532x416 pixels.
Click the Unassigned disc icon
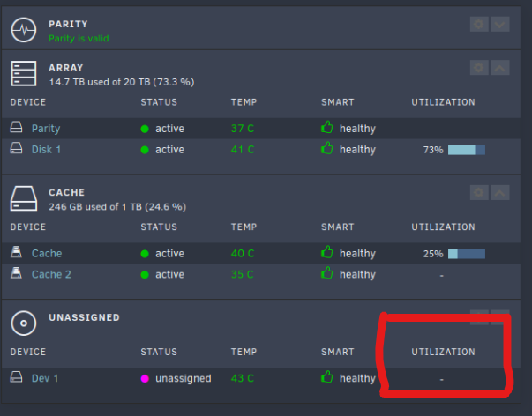point(24,323)
